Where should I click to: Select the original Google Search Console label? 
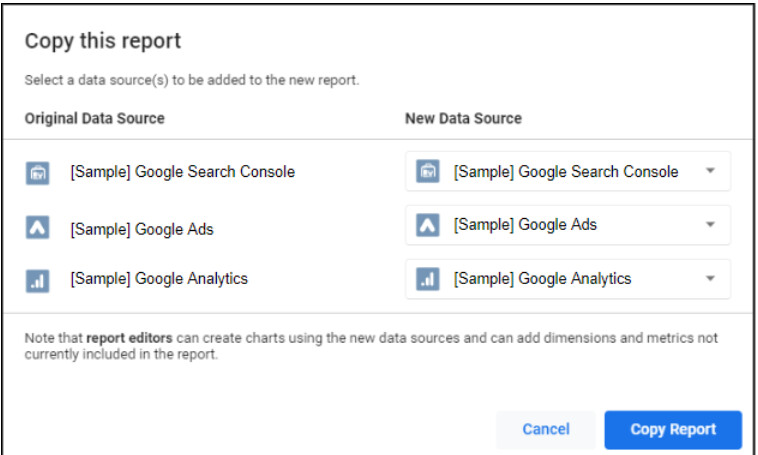click(x=182, y=172)
